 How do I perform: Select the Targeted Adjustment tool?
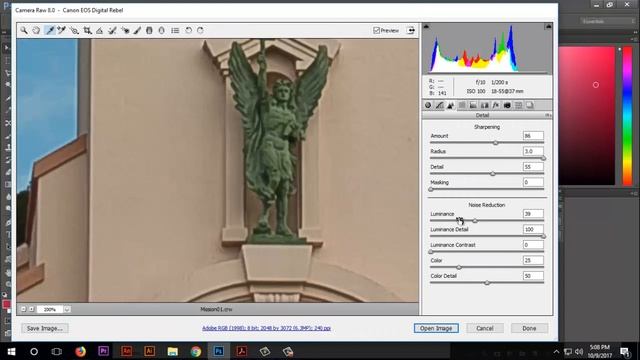tap(74, 30)
